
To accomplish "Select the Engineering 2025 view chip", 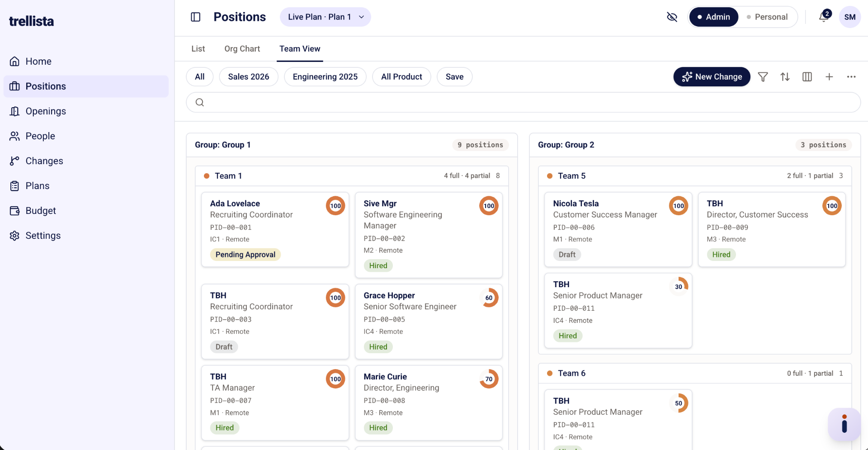I will coord(325,77).
